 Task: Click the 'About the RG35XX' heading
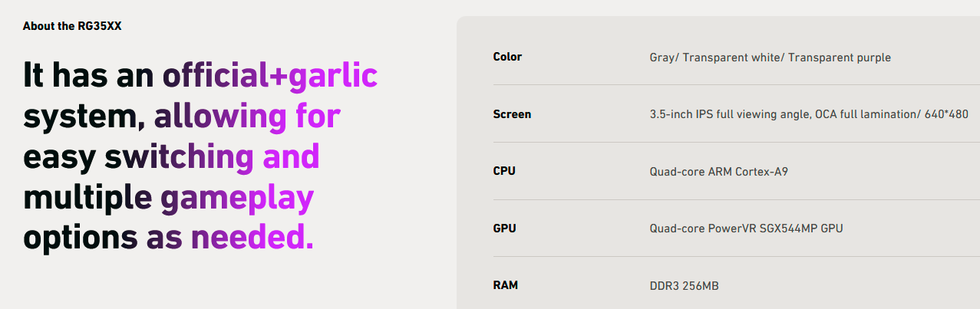coord(72,26)
